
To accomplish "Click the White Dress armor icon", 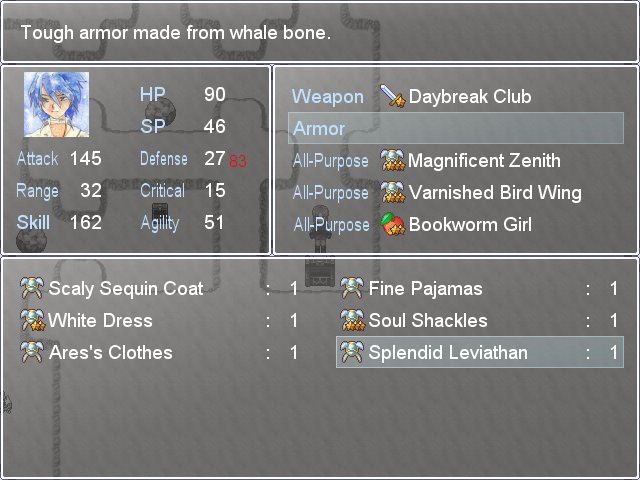I will (32, 320).
